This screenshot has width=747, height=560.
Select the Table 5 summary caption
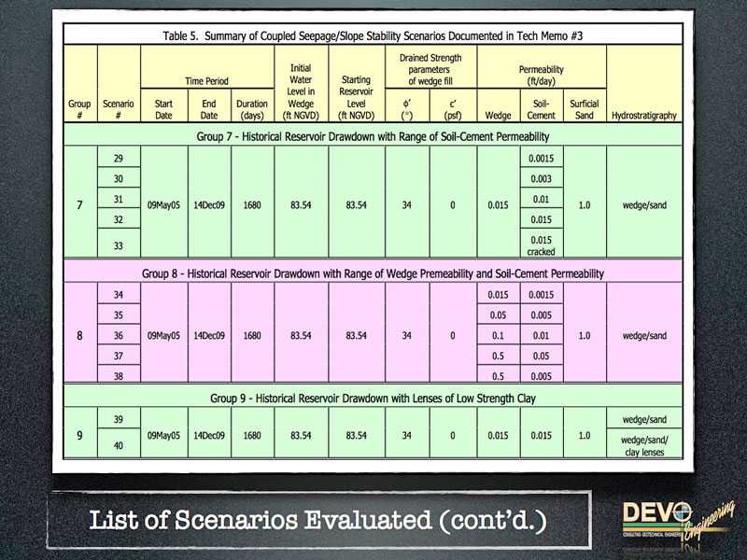point(373,35)
